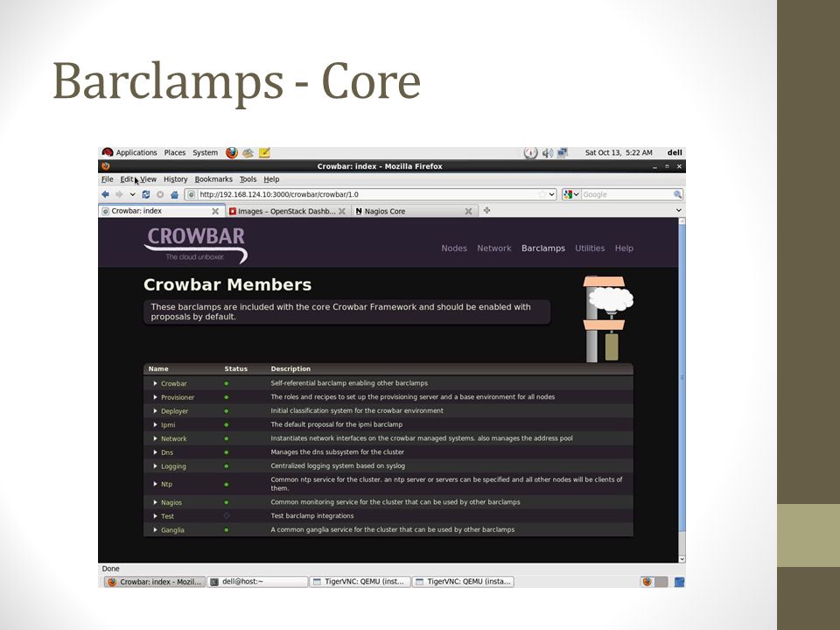Image resolution: width=840 pixels, height=630 pixels.
Task: Click the volume speaker icon
Action: 547,152
